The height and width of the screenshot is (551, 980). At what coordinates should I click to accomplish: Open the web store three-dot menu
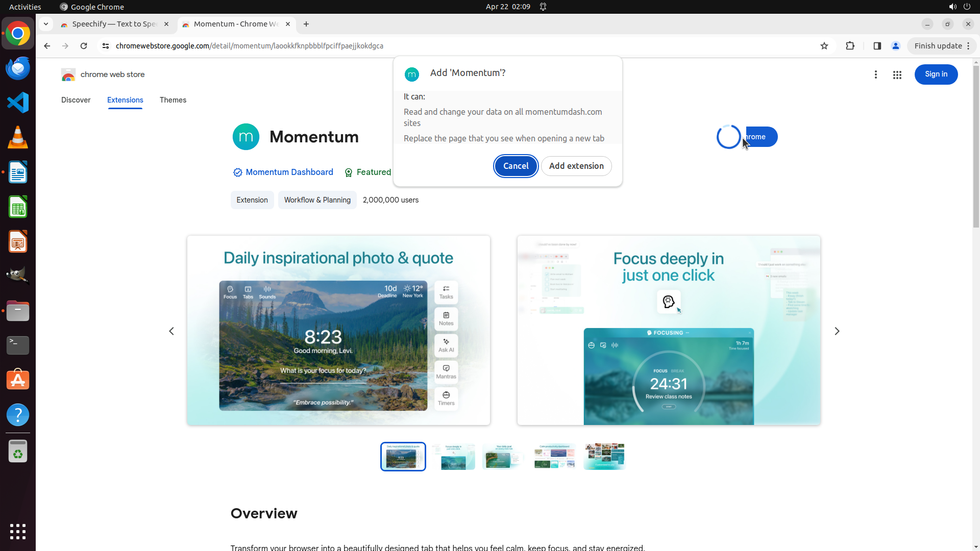[875, 74]
